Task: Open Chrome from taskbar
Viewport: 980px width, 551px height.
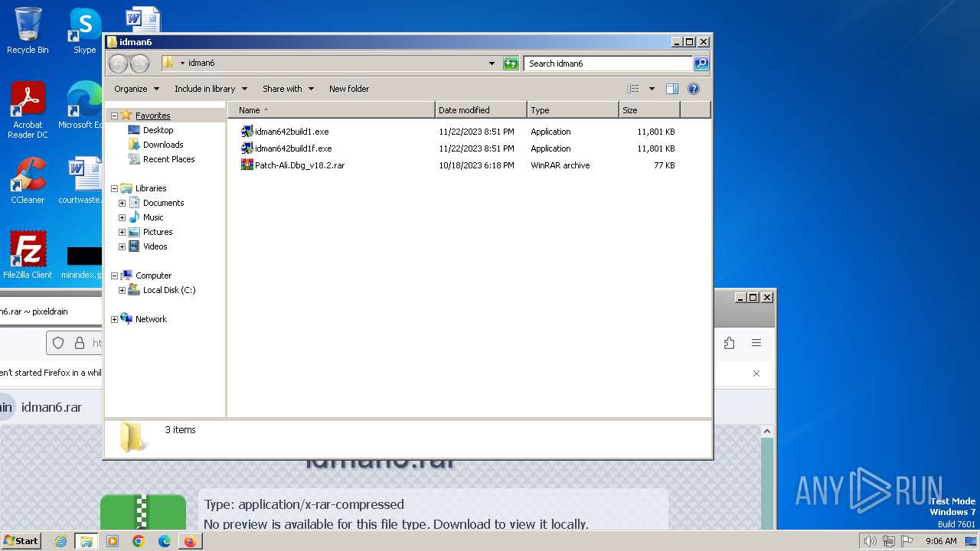Action: tap(138, 541)
